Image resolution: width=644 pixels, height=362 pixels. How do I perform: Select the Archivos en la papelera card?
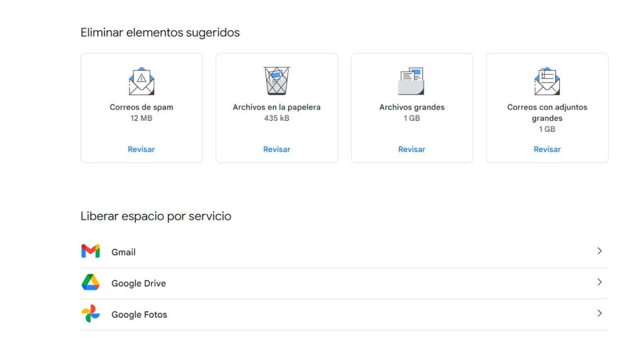tap(277, 107)
